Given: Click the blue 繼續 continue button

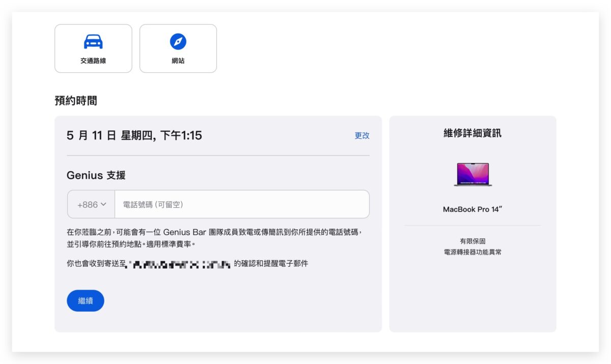Looking at the screenshot, I should coord(86,301).
